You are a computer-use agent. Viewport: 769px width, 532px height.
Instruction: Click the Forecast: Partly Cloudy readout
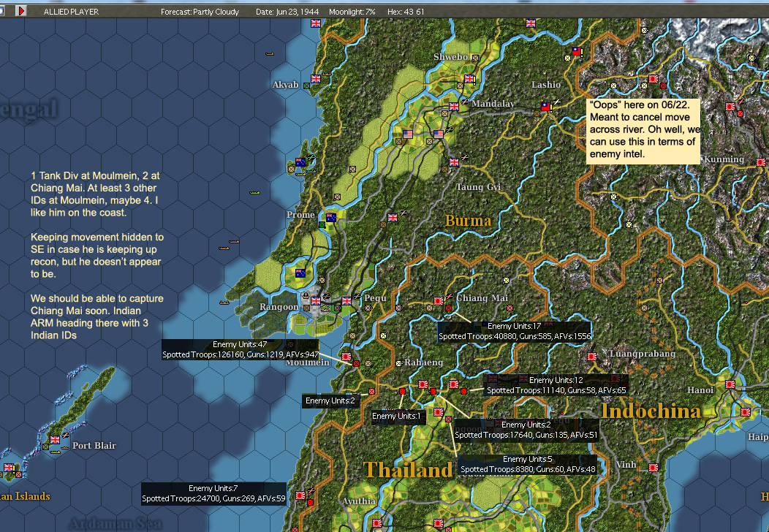tap(200, 12)
